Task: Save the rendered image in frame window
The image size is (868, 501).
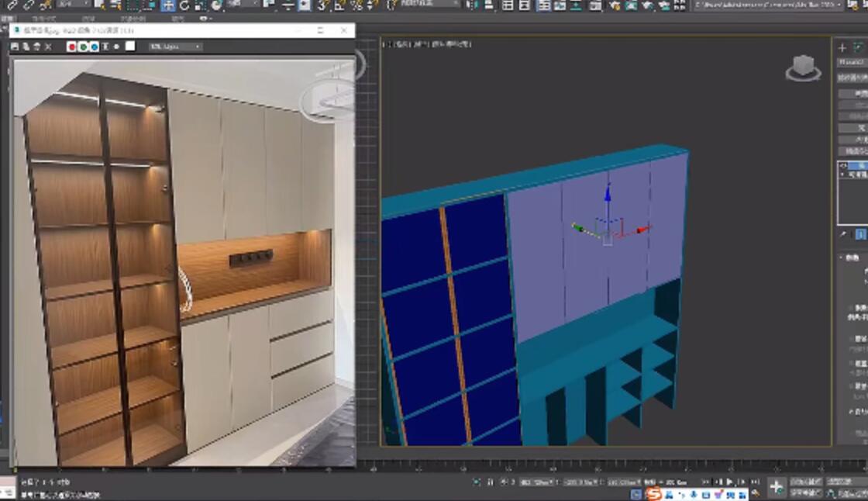Action: click(15, 47)
